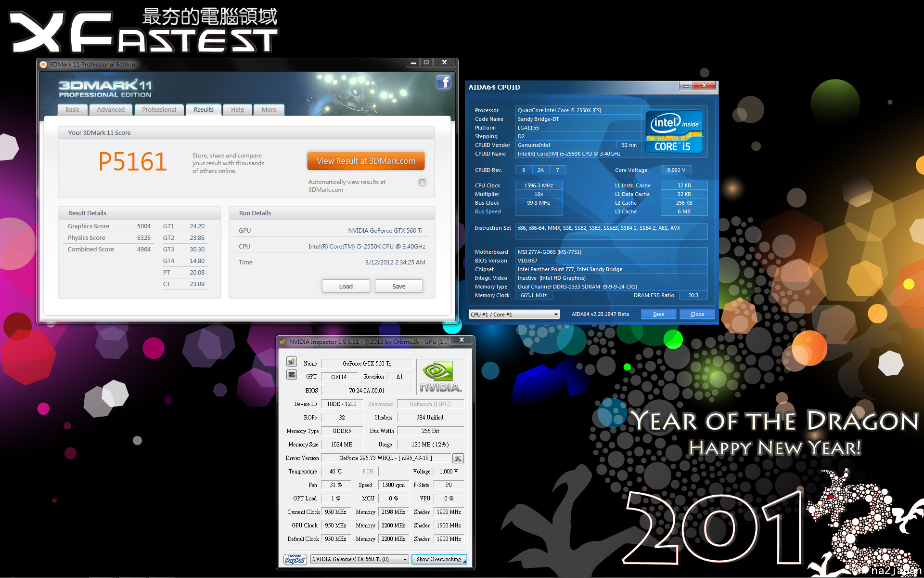Switch to the Advanced tab

click(111, 110)
